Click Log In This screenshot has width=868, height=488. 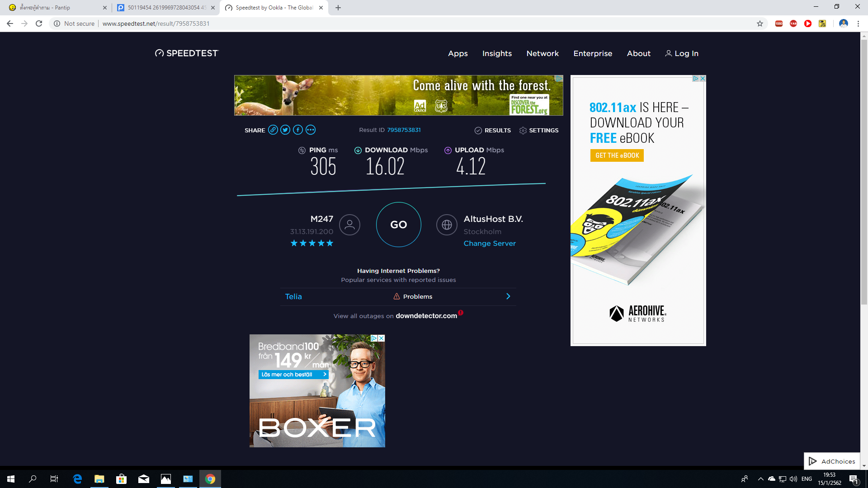coord(682,53)
